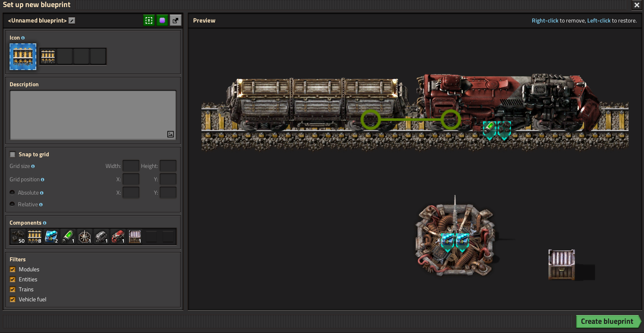Click the pencil icon to rename the blueprint

[x=72, y=20]
